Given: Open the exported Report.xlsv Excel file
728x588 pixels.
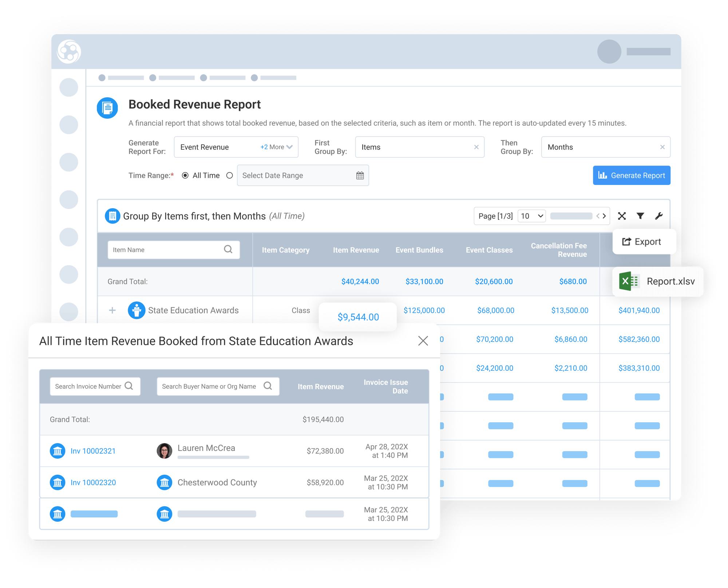Looking at the screenshot, I should click(x=658, y=281).
